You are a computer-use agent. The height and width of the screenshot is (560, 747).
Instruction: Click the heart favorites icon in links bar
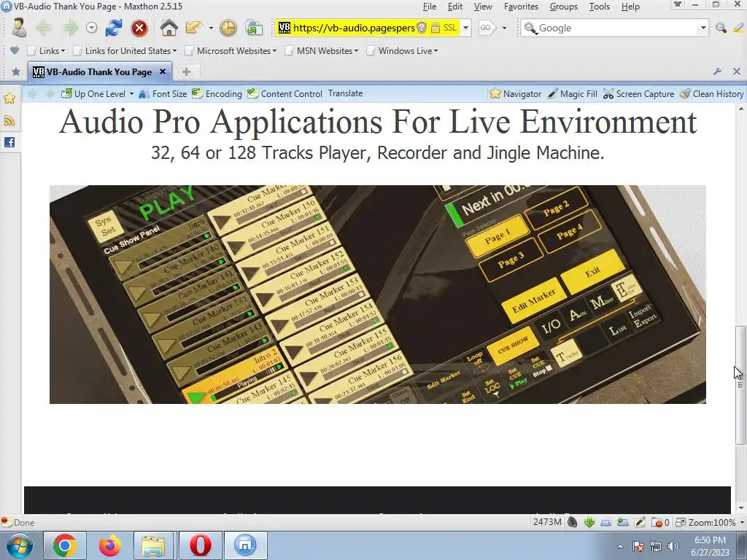[15, 50]
